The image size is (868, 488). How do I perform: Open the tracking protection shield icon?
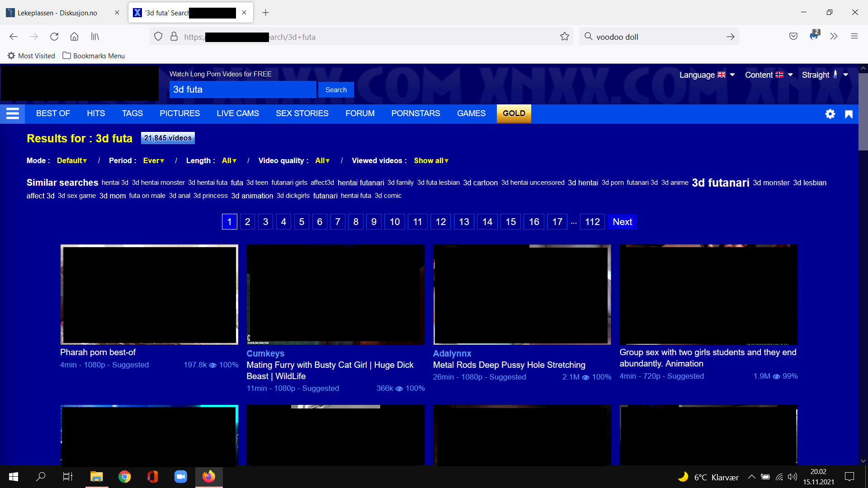pos(158,37)
